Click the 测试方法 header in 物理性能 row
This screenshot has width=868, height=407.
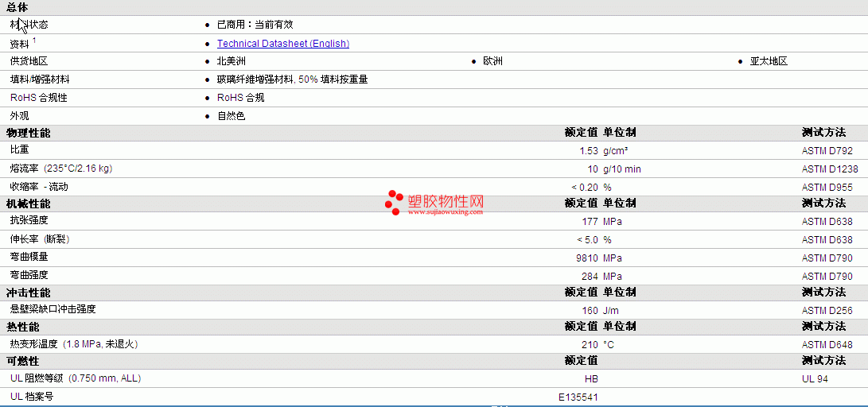pyautogui.click(x=823, y=133)
